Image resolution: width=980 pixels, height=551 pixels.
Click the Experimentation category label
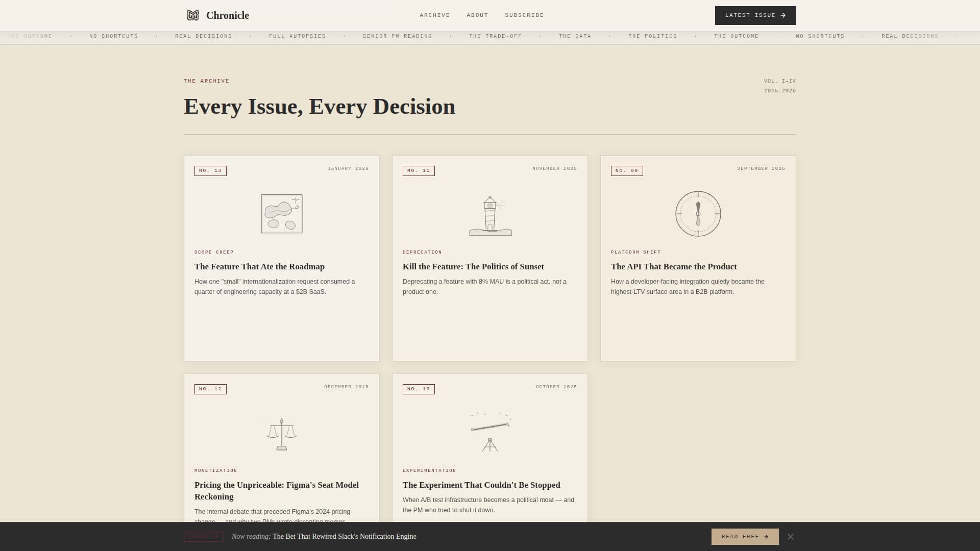(429, 471)
